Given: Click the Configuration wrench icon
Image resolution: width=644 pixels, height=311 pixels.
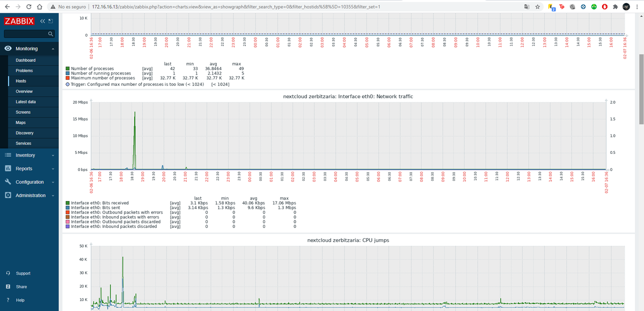Looking at the screenshot, I should click(x=8, y=182).
